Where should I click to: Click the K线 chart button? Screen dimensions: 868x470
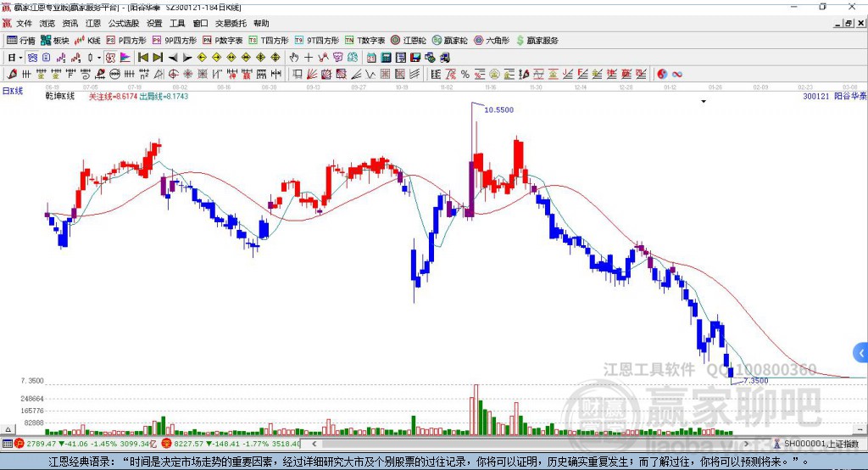click(87, 41)
